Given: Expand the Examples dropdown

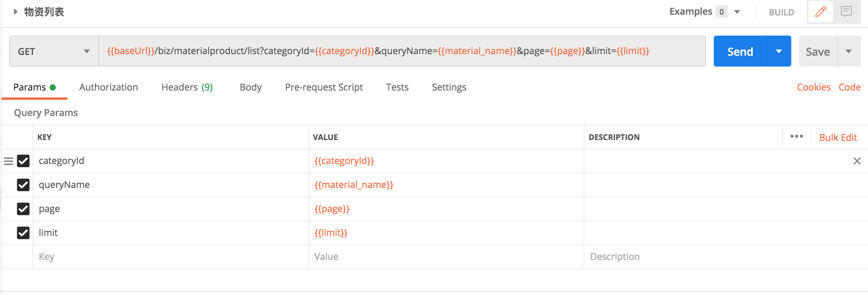Looking at the screenshot, I should [x=737, y=12].
